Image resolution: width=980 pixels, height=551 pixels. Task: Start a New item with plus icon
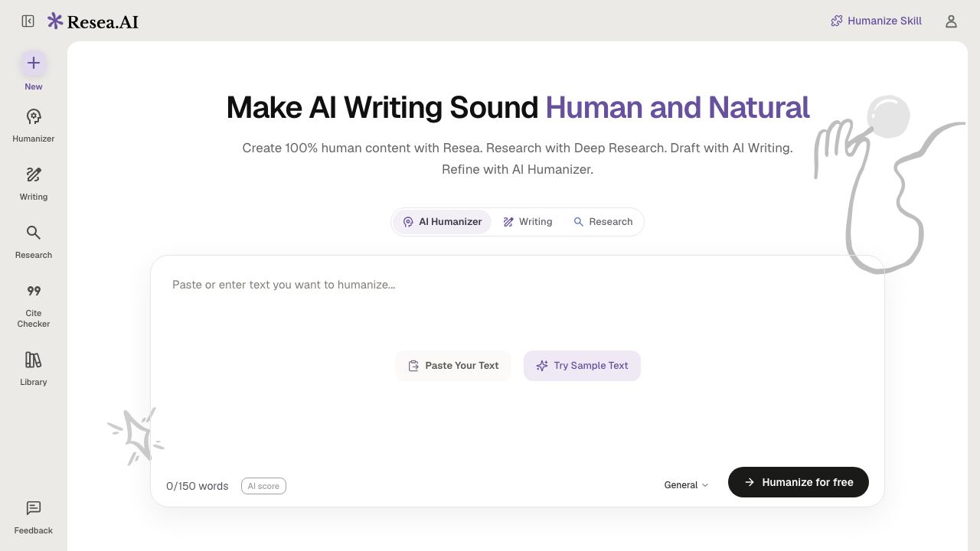pyautogui.click(x=34, y=70)
